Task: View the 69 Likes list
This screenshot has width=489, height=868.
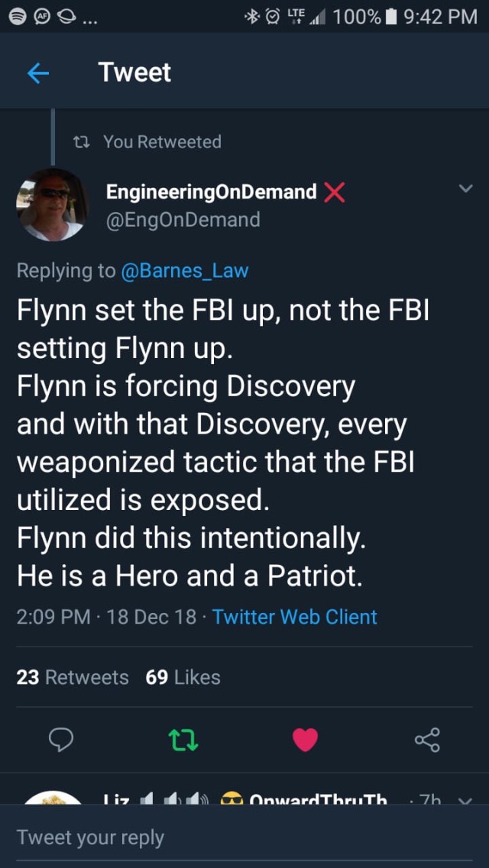Action: pyautogui.click(x=183, y=677)
